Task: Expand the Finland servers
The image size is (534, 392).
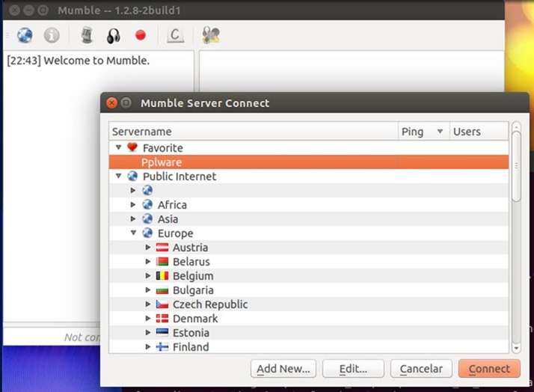Action: pos(148,346)
